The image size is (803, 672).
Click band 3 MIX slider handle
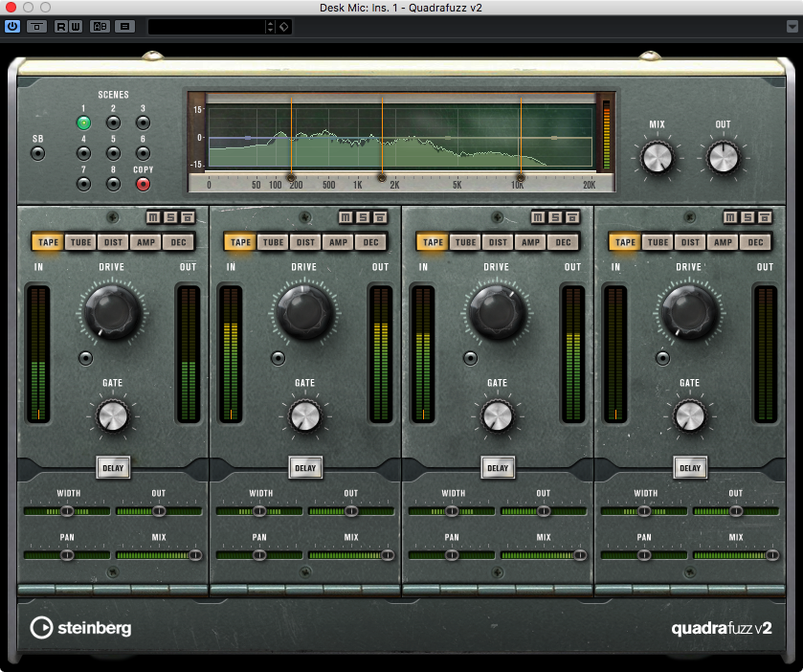(580, 555)
